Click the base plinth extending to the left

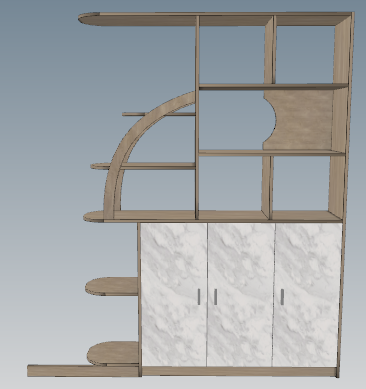click(83, 371)
